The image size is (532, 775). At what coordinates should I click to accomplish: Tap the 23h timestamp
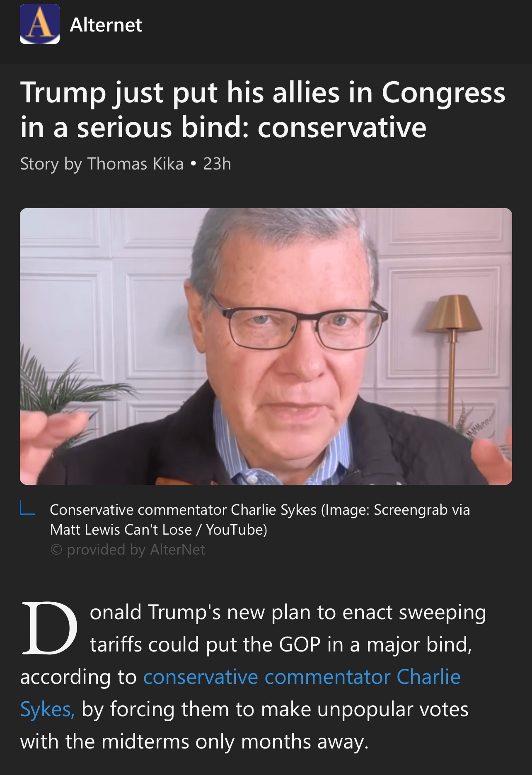point(217,164)
